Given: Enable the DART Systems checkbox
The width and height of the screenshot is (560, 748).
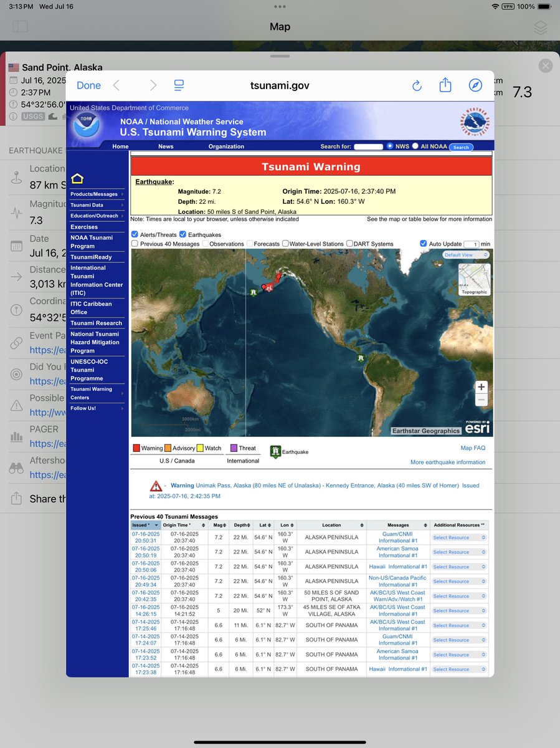Looking at the screenshot, I should click(x=349, y=244).
